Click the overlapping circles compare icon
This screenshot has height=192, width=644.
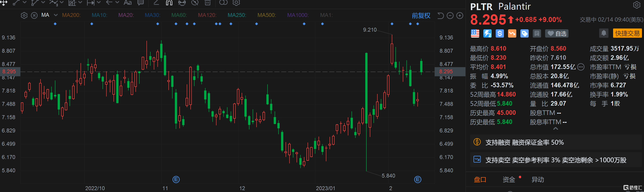click(x=223, y=3)
